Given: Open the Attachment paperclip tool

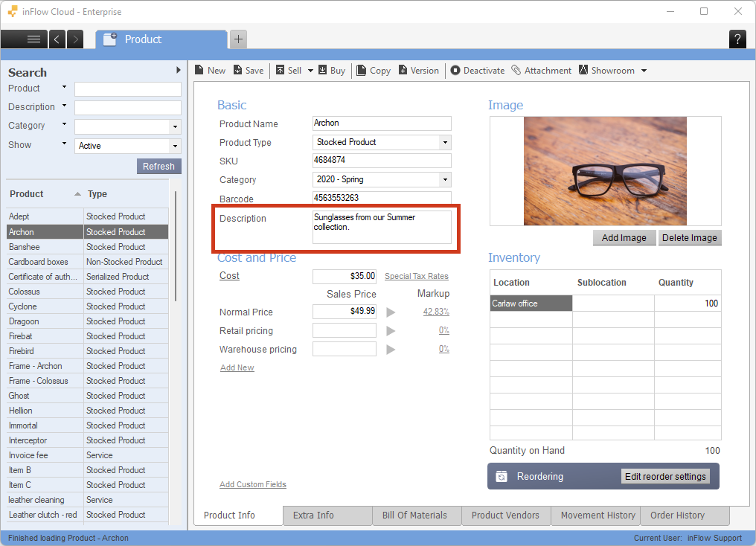Looking at the screenshot, I should [x=541, y=71].
